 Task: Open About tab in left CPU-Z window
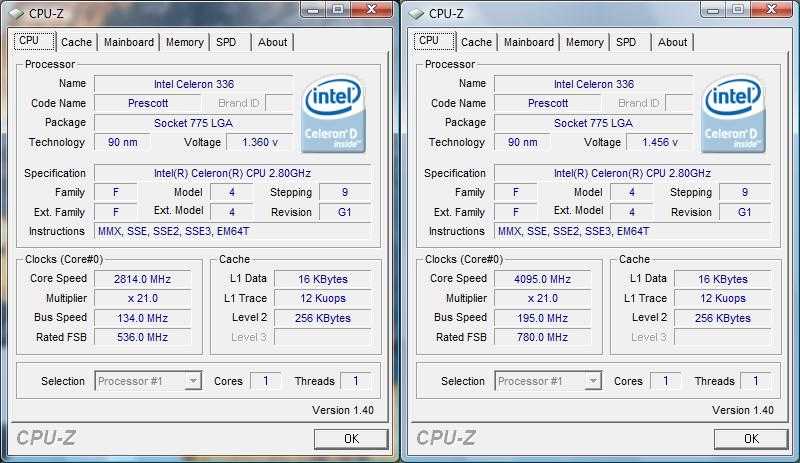pos(272,42)
